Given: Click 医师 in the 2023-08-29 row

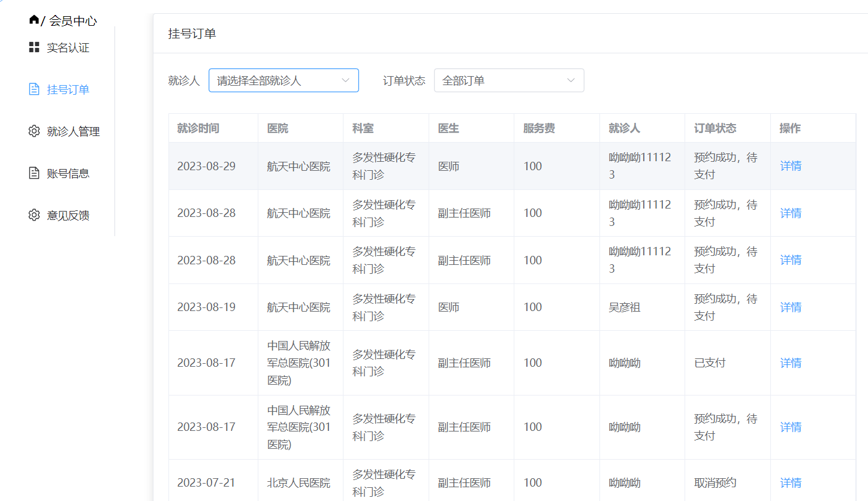Looking at the screenshot, I should 448,166.
